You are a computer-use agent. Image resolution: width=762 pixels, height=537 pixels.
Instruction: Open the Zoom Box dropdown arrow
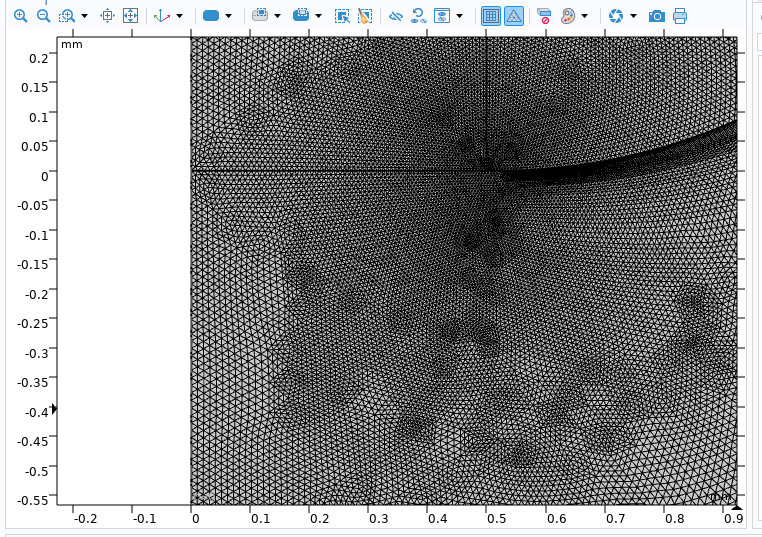(84, 16)
